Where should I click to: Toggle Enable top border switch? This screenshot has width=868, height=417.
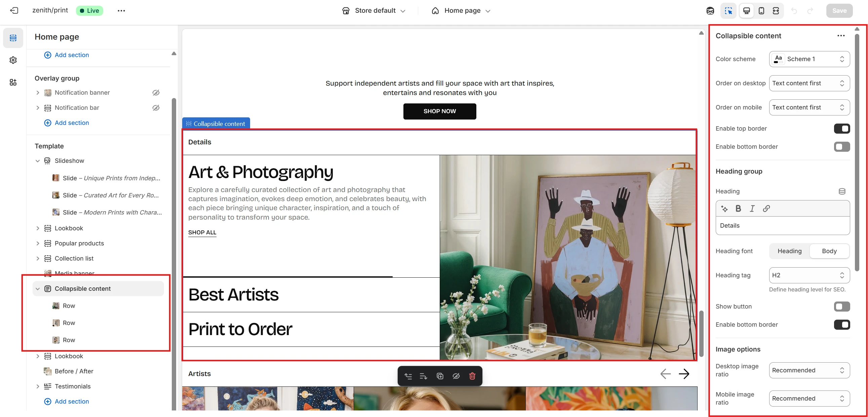(x=841, y=129)
